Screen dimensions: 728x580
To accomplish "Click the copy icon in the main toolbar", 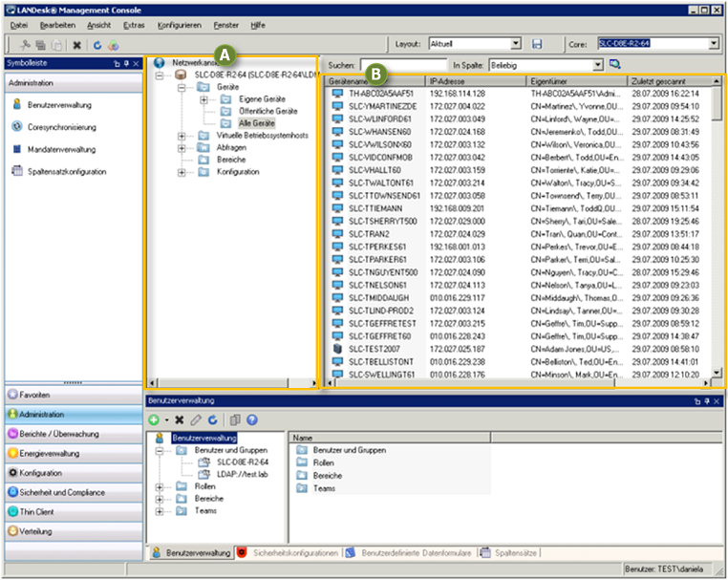I will (41, 45).
